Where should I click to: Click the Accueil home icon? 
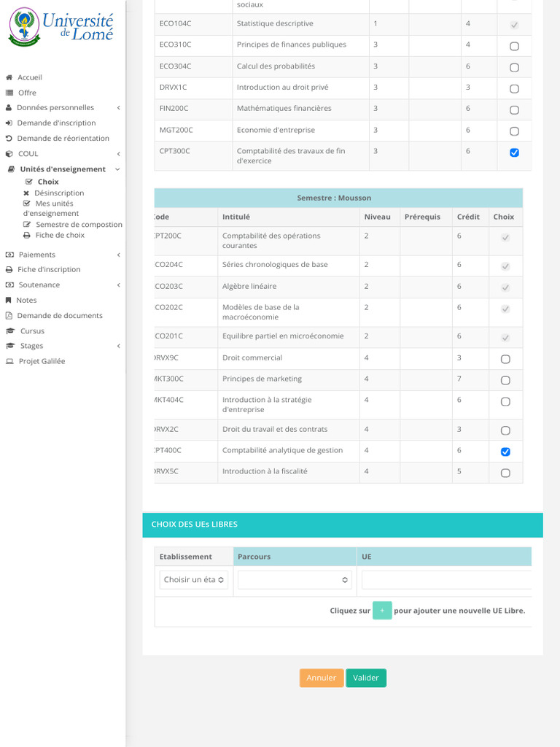click(9, 77)
